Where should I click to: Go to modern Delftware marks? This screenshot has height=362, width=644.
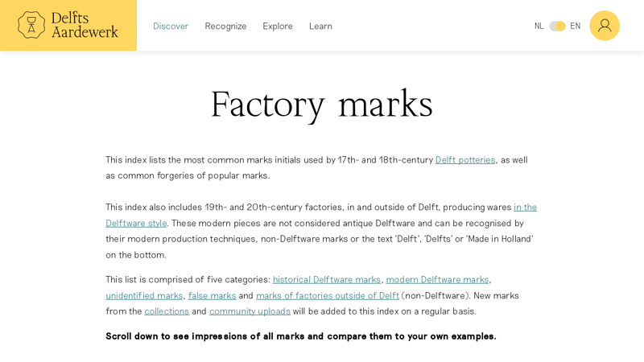click(437, 279)
